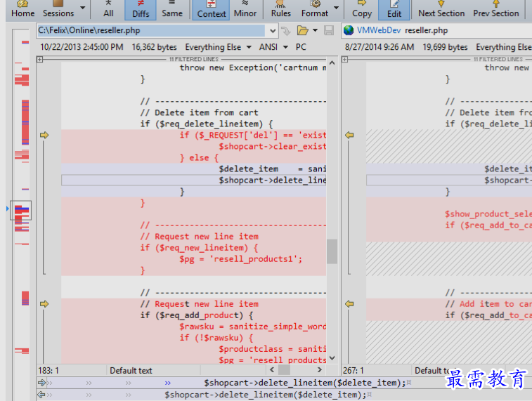The height and width of the screenshot is (401, 532).
Task: Click the right '19,699 bytes' file size
Action: click(445, 47)
